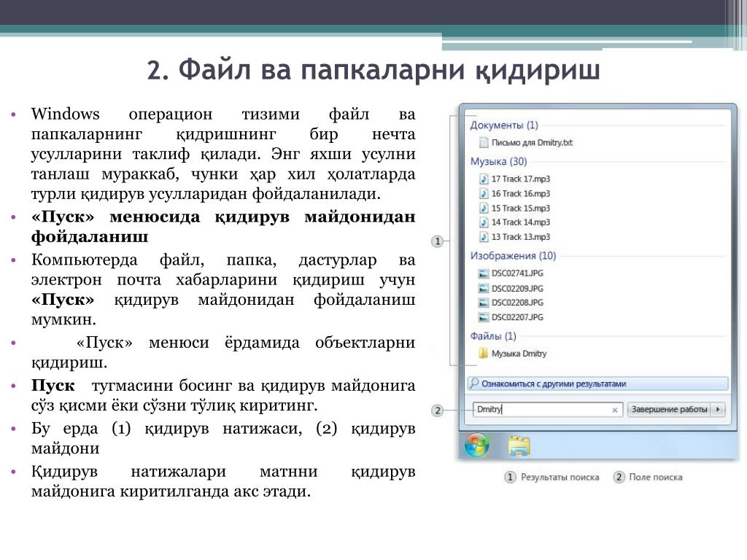Open the image name DSC02741.JPG

tap(517, 273)
